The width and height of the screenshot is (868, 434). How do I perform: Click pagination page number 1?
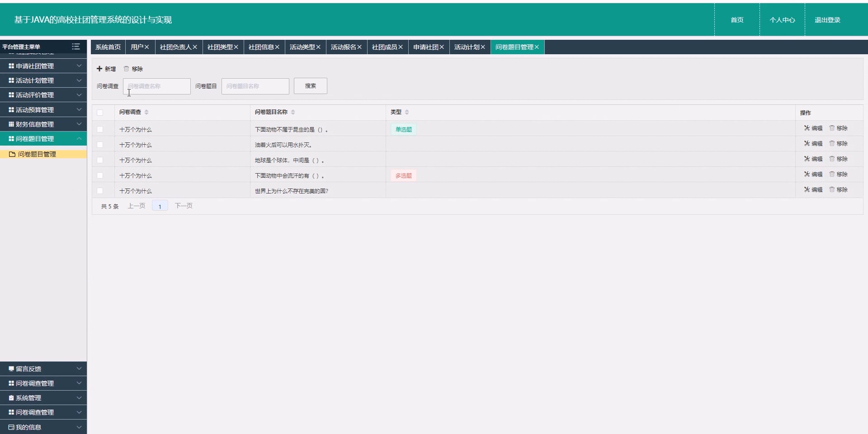click(160, 206)
